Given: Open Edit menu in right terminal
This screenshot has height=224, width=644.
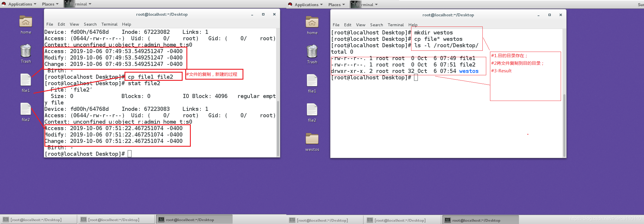Looking at the screenshot, I should 348,25.
